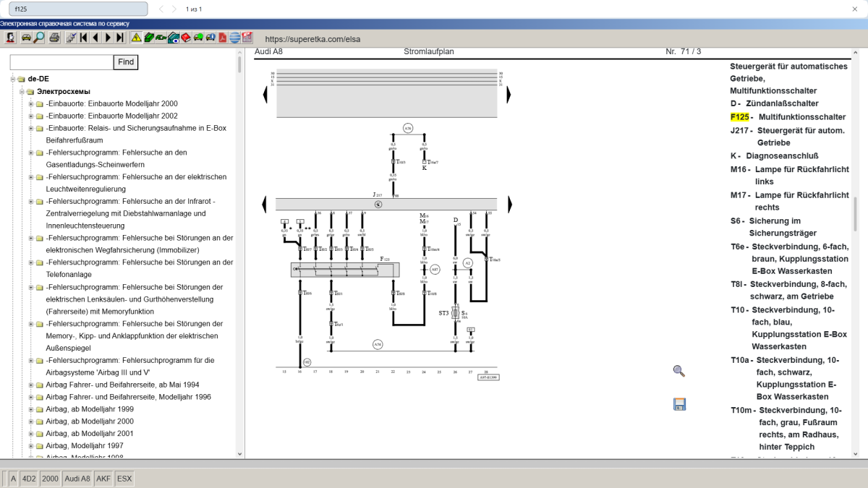Collapse the Электросхемы tree node
Image resolution: width=868 pixels, height=488 pixels.
coord(22,92)
